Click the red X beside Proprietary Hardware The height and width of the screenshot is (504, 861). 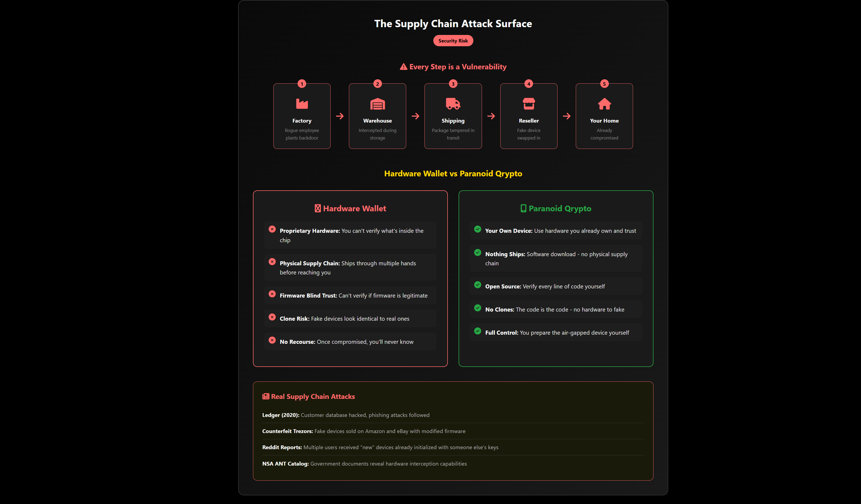click(x=272, y=229)
